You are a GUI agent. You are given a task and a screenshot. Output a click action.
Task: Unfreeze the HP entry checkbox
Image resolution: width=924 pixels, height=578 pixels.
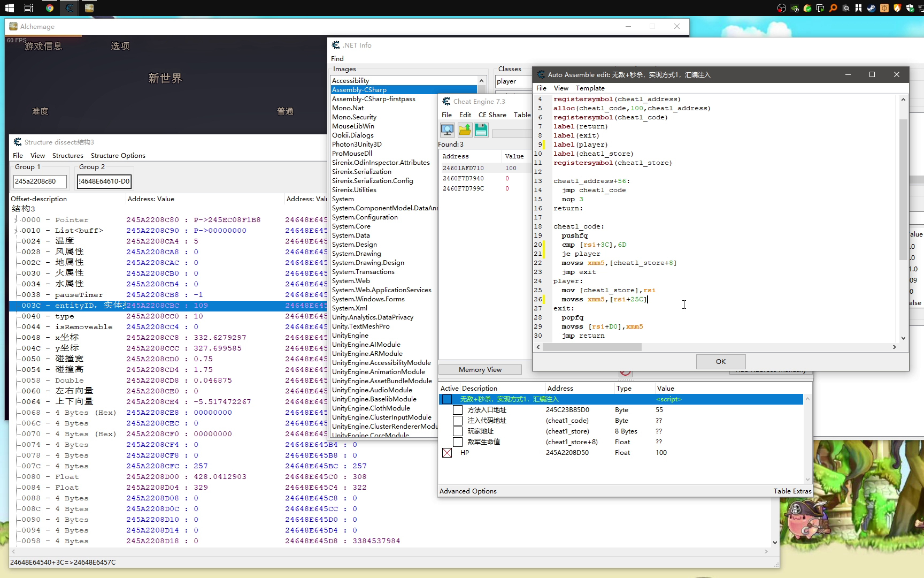(447, 453)
